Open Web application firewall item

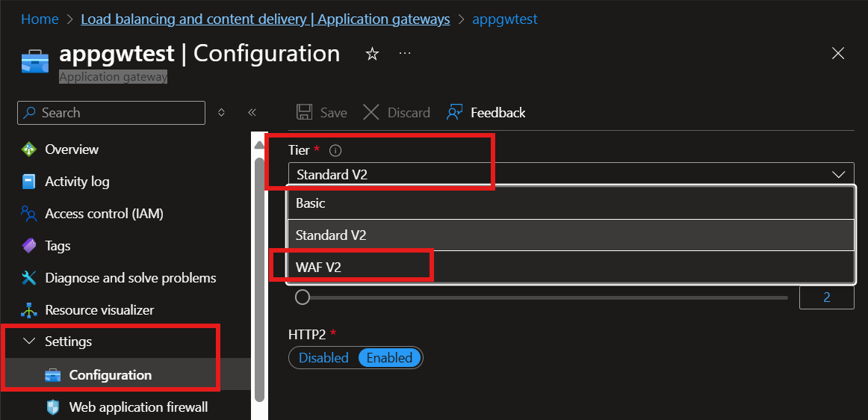tap(138, 408)
